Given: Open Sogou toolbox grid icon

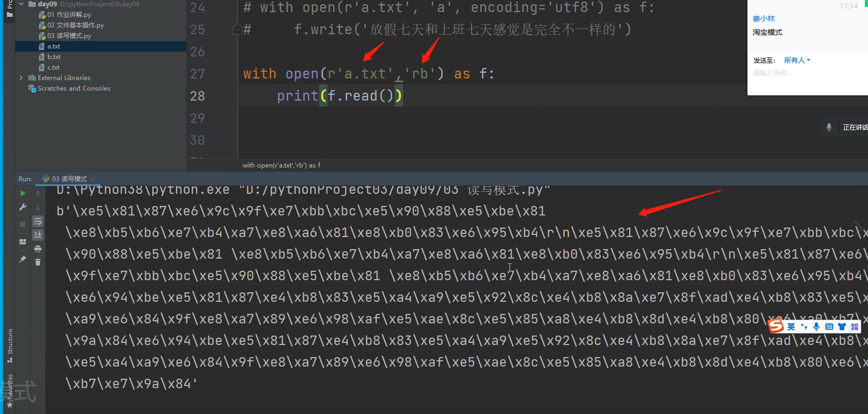Looking at the screenshot, I should (x=854, y=327).
